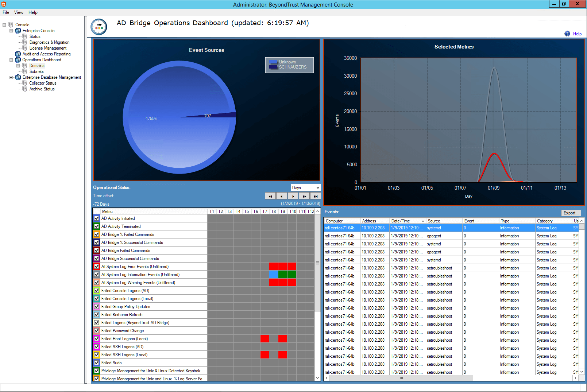The height and width of the screenshot is (392, 587).
Task: Open the Help menu
Action: tap(33, 12)
